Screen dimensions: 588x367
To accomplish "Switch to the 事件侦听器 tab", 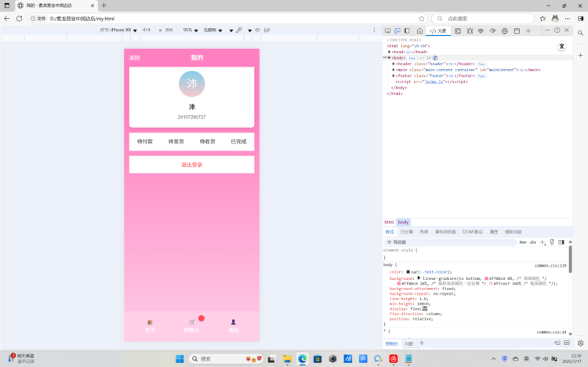I will (x=445, y=232).
